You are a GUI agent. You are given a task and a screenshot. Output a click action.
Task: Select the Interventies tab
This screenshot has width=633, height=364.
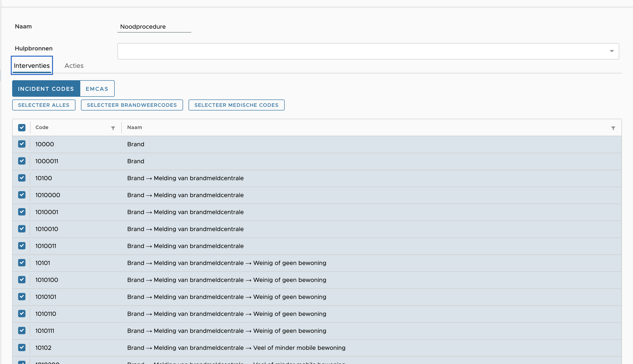(x=32, y=66)
